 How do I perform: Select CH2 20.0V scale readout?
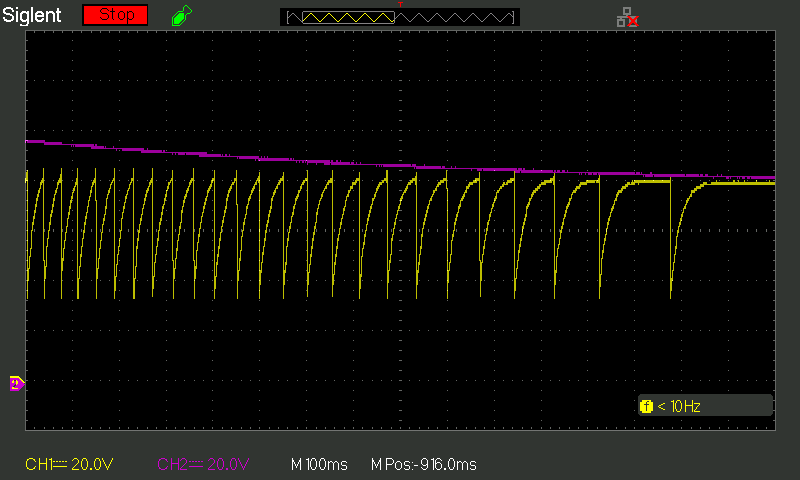click(203, 464)
